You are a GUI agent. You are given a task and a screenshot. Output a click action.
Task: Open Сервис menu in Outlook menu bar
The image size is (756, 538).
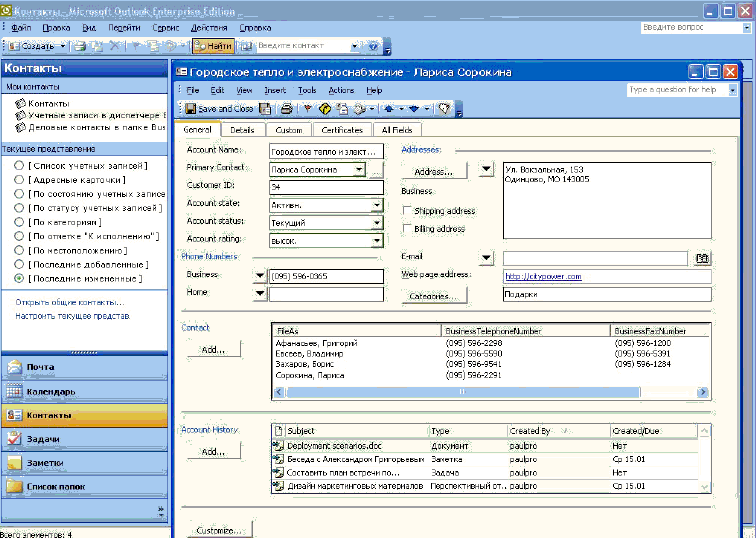[x=165, y=28]
